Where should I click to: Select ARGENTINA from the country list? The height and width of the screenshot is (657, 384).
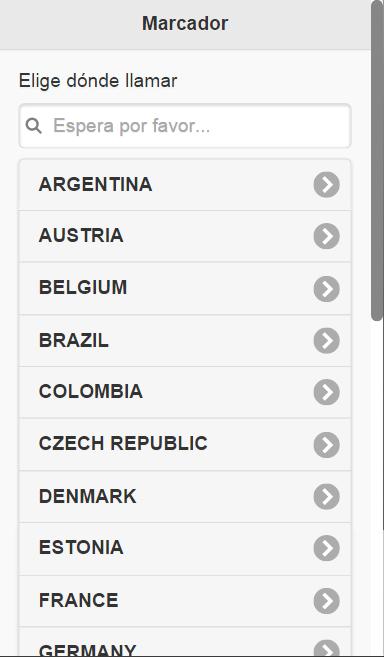(184, 185)
